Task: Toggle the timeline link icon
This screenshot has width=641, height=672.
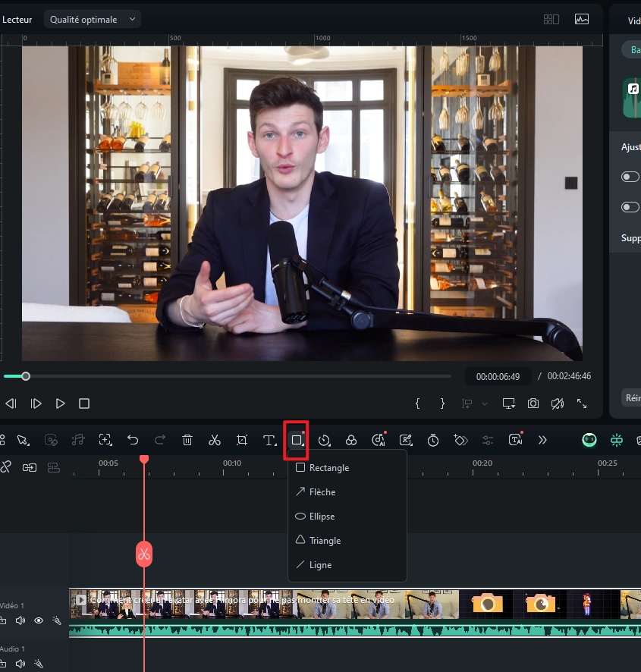Action: tap(30, 467)
